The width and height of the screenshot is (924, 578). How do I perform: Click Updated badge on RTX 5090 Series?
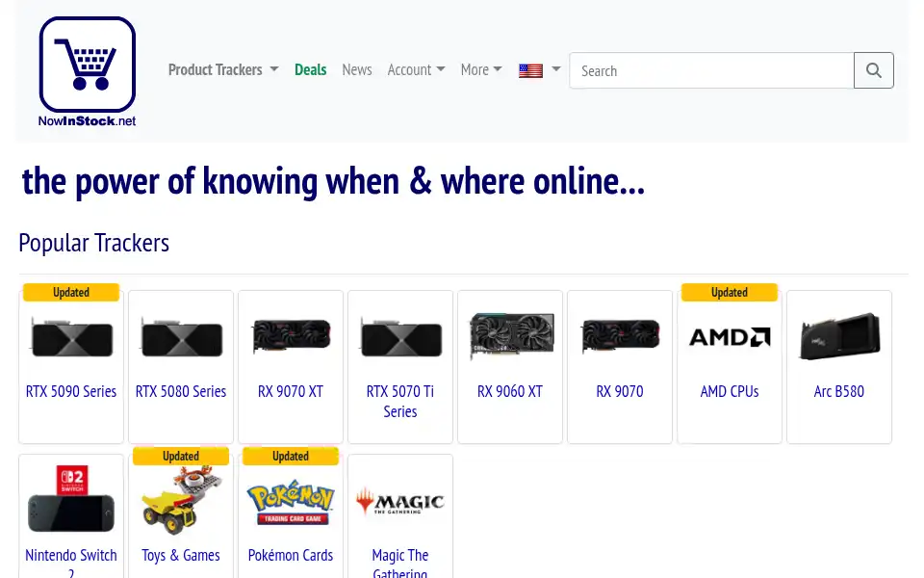tap(71, 293)
